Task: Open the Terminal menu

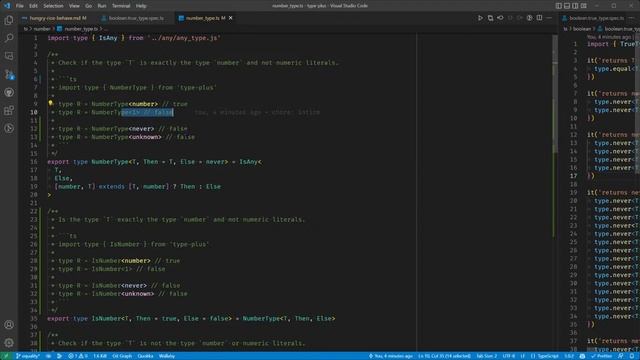Action: [x=121, y=6]
